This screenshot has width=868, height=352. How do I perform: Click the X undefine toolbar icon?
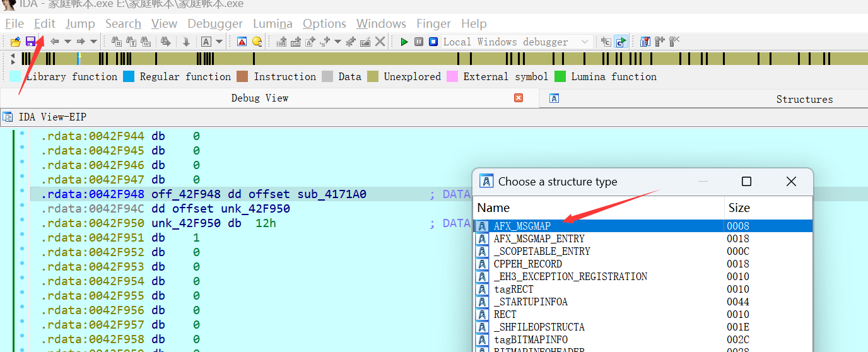[380, 42]
